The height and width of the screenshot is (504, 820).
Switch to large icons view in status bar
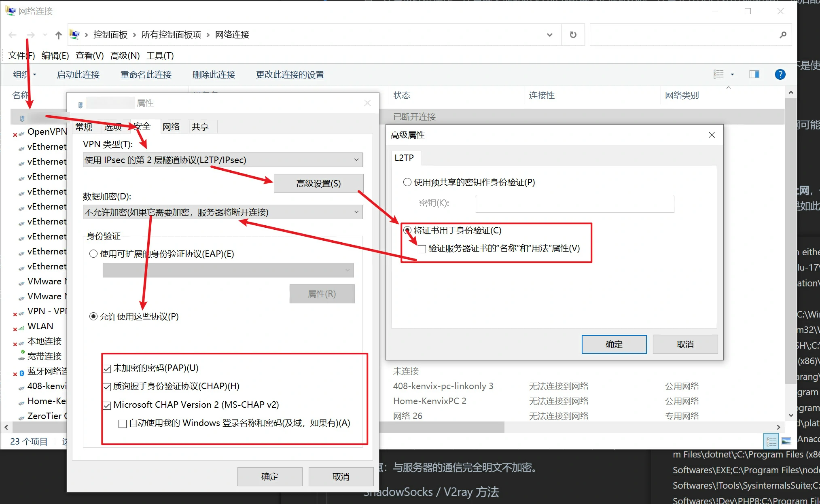[x=786, y=441]
